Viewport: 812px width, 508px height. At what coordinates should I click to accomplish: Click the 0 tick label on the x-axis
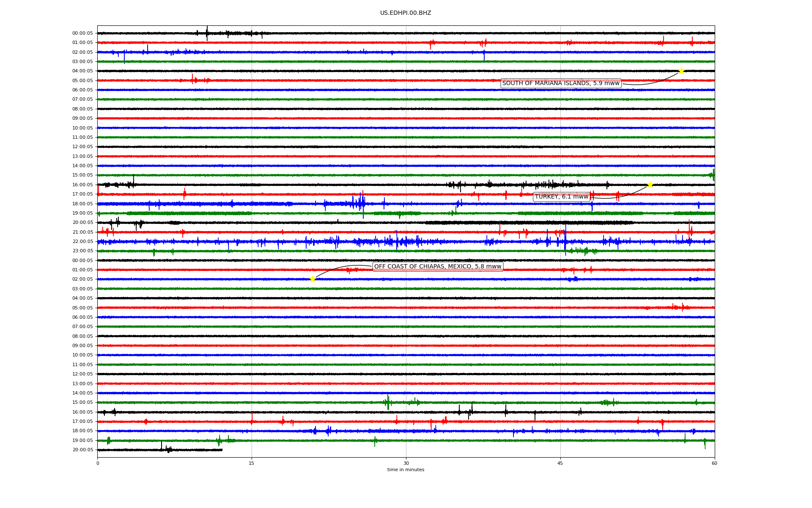98,463
